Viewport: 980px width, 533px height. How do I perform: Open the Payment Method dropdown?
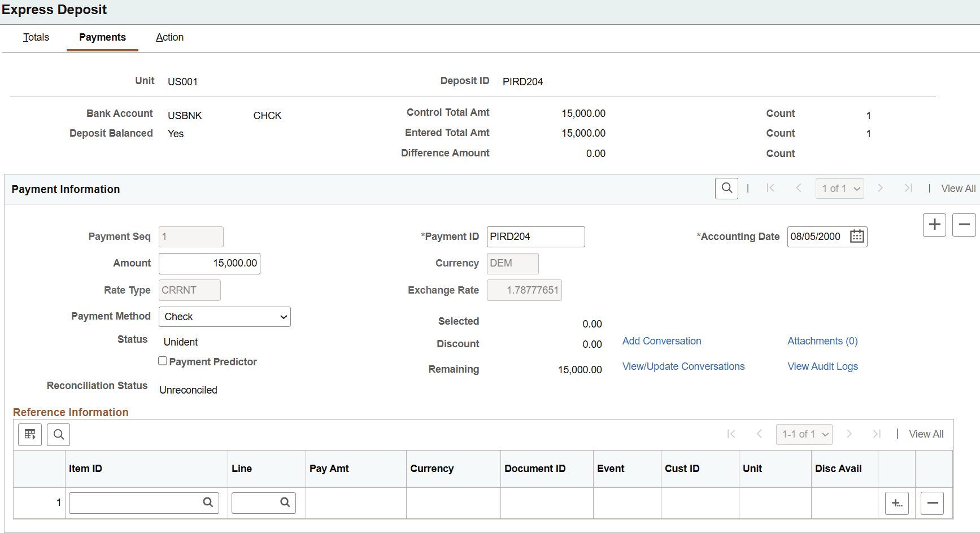point(225,316)
